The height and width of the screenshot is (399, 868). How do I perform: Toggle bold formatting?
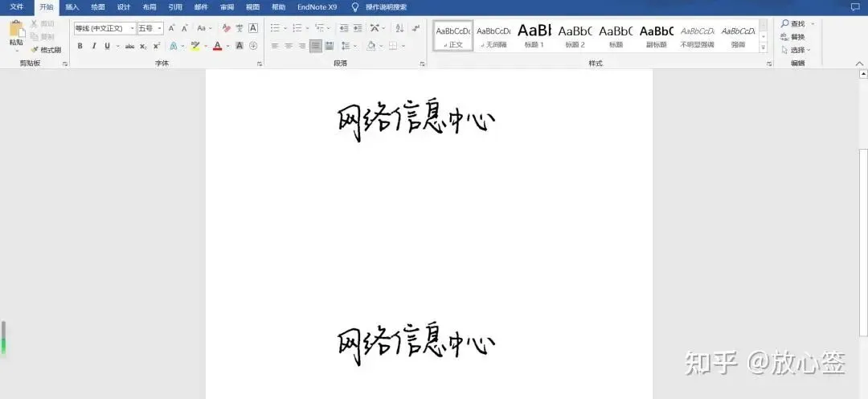pyautogui.click(x=80, y=46)
